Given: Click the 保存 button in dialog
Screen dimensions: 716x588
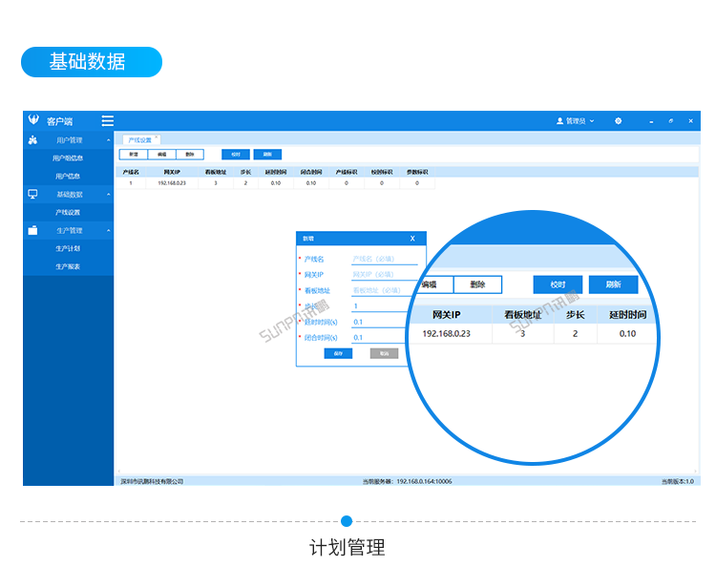Looking at the screenshot, I should 338,353.
